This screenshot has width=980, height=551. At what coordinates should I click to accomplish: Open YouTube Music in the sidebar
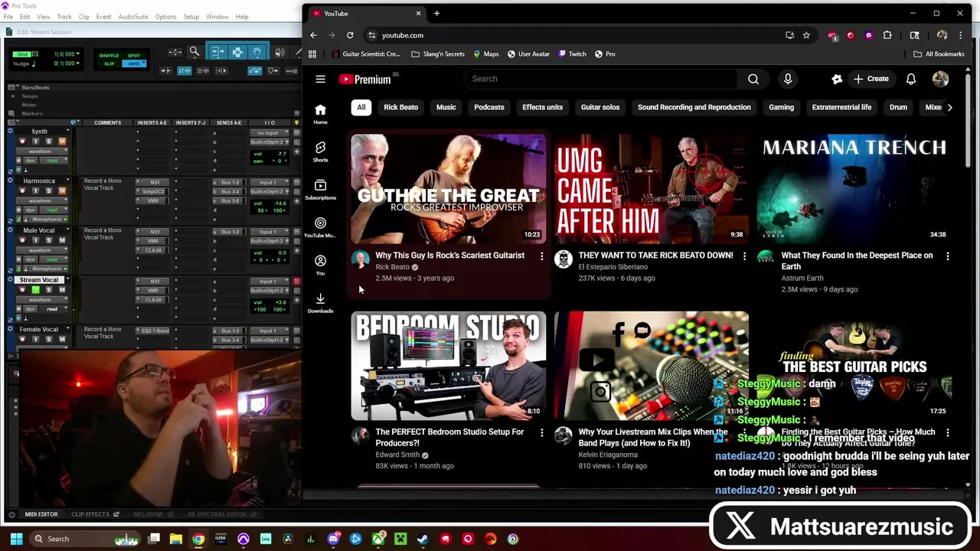(x=320, y=227)
